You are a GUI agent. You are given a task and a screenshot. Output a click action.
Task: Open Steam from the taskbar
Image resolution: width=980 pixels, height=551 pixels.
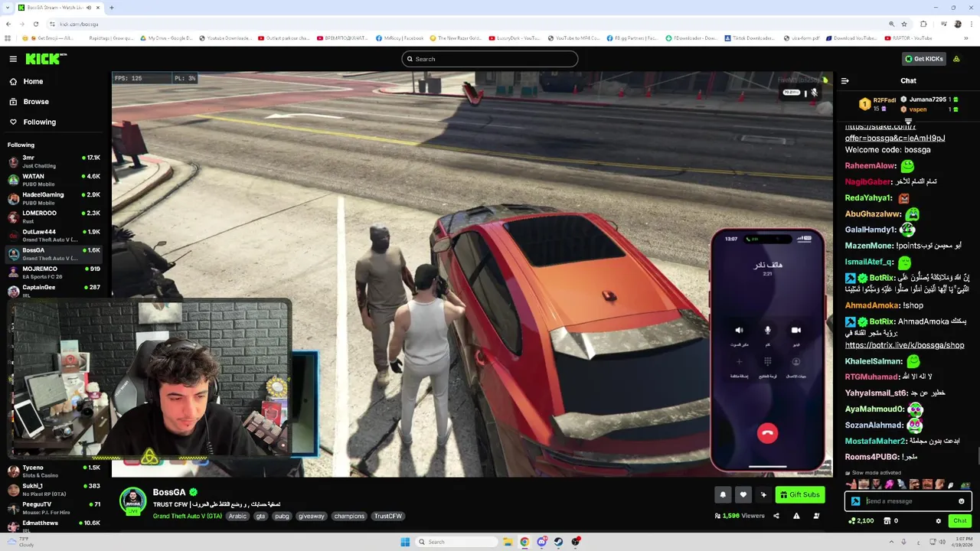(x=558, y=542)
